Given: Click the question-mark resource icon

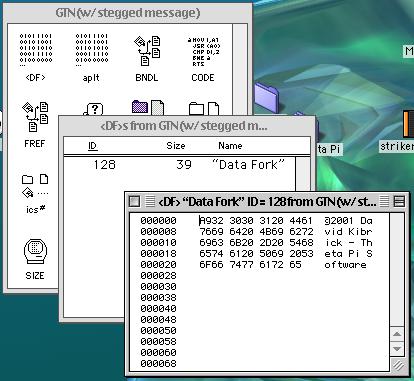Looking at the screenshot, I should click(94, 109).
